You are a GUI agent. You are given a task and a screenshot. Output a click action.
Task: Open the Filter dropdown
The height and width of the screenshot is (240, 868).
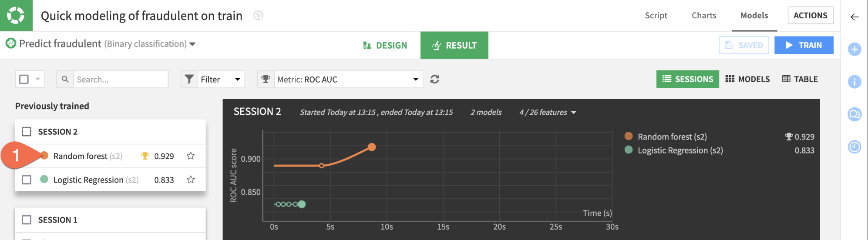[x=213, y=79]
